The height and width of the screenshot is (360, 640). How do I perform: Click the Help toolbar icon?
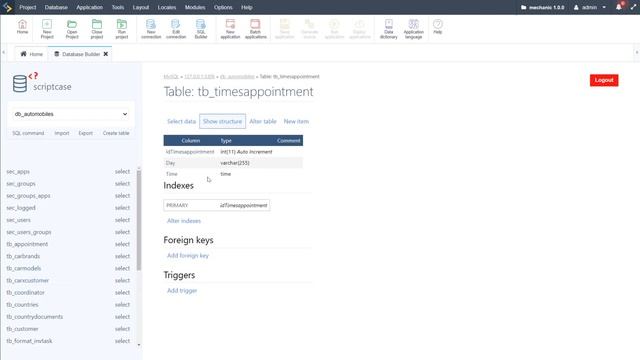[438, 27]
